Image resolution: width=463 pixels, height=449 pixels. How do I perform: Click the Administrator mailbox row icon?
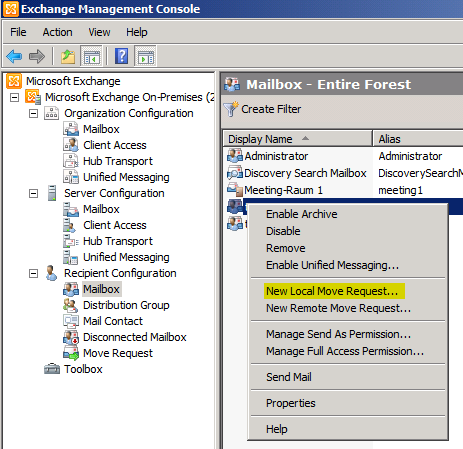(235, 156)
